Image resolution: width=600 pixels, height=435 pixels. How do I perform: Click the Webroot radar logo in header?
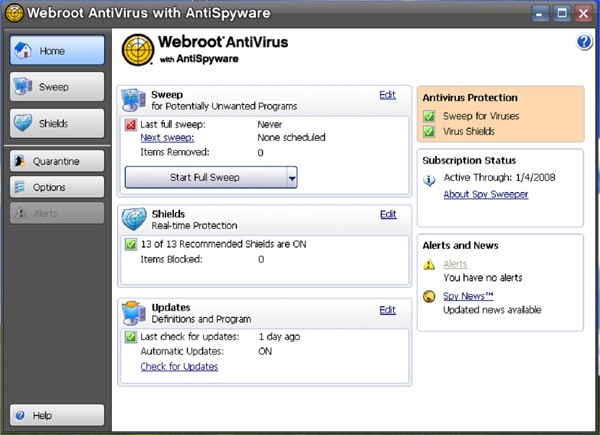(x=138, y=50)
